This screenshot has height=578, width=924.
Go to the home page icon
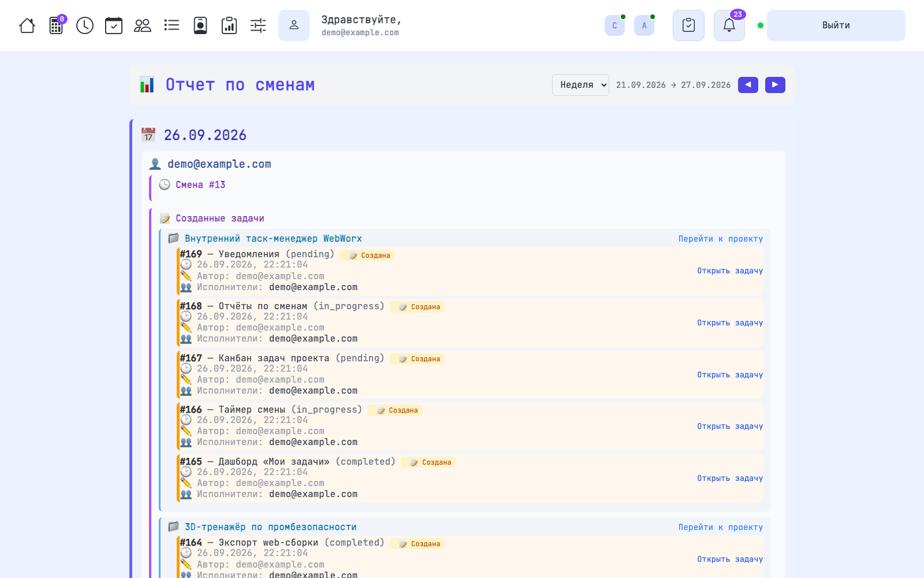pos(27,25)
